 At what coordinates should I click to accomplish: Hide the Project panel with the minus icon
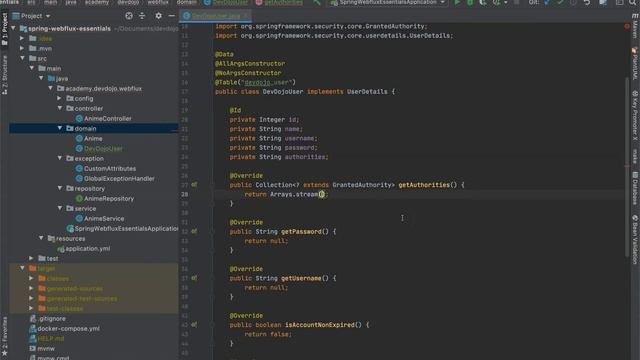[x=171, y=16]
